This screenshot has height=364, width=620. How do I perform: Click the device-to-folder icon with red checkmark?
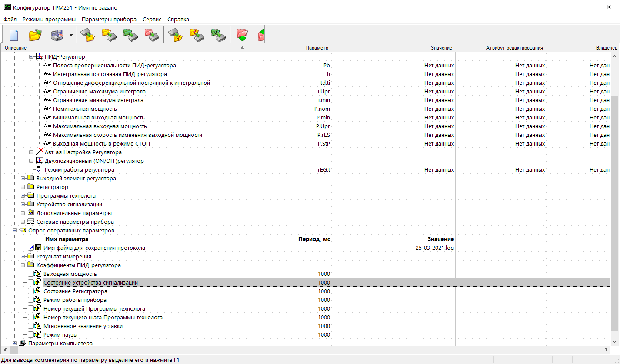pos(176,35)
